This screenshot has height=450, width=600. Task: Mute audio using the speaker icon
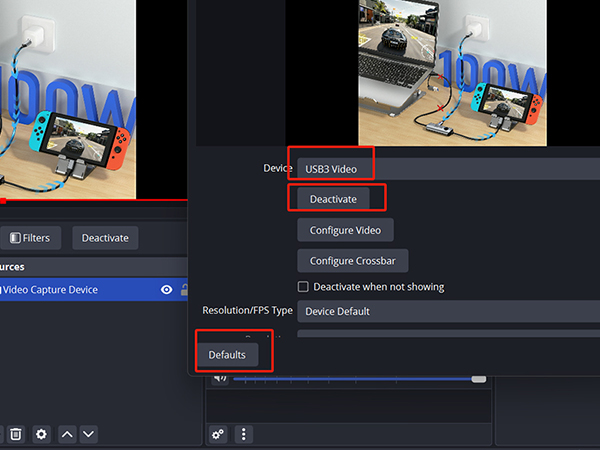point(220,378)
